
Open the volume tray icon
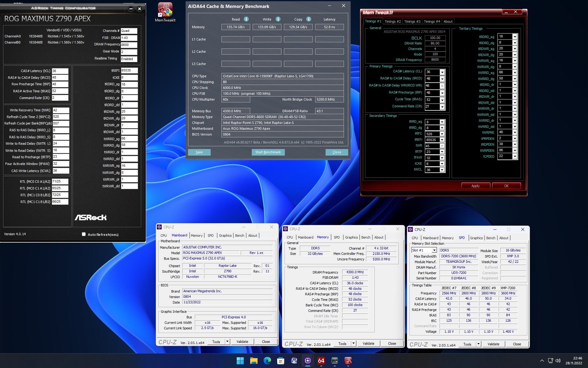[x=558, y=361]
